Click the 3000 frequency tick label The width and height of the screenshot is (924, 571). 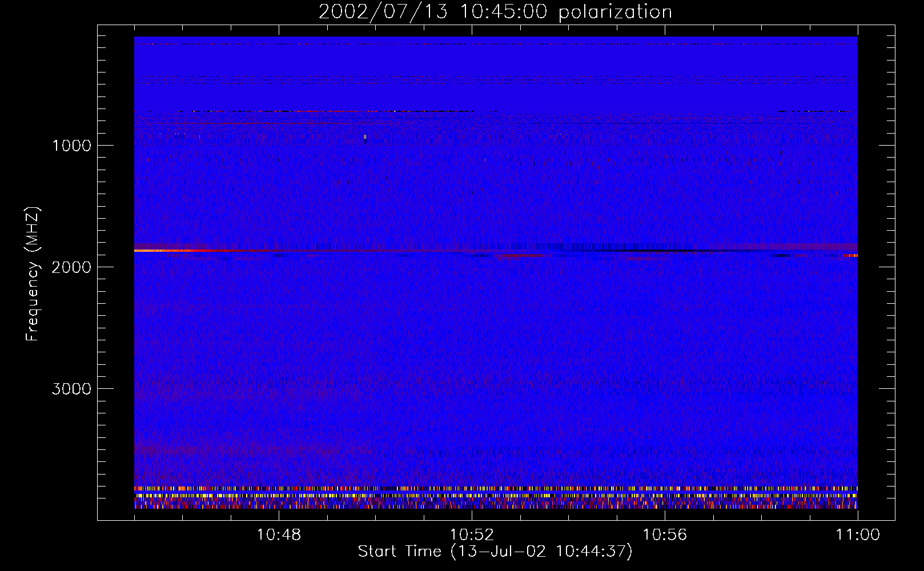[x=71, y=389]
